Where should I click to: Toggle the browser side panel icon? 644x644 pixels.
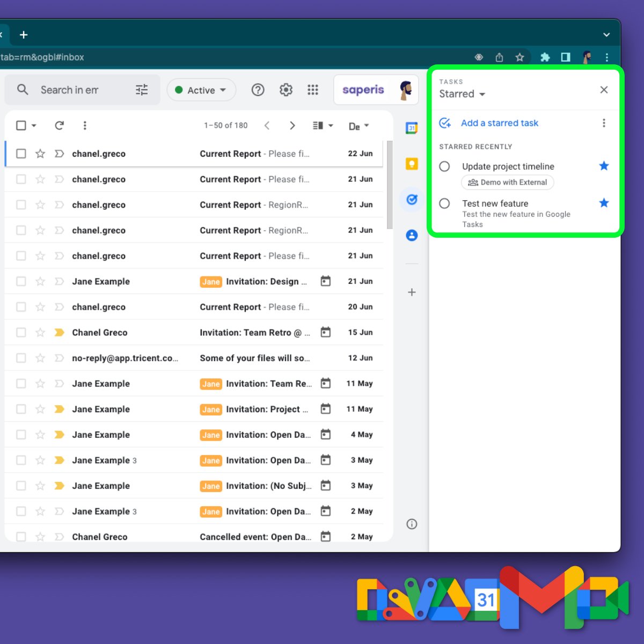[566, 57]
